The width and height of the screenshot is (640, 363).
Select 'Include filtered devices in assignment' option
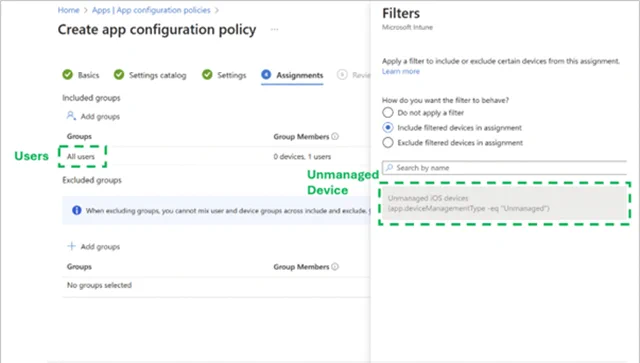[x=388, y=127]
